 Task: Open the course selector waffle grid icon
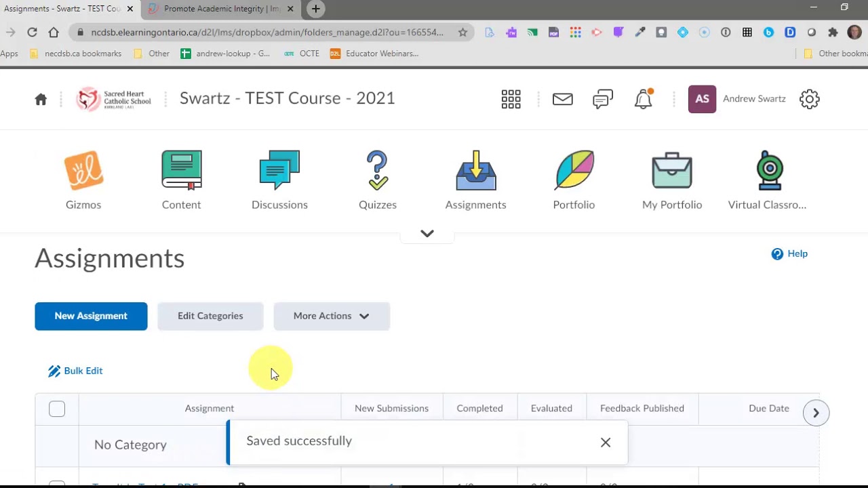pyautogui.click(x=511, y=99)
